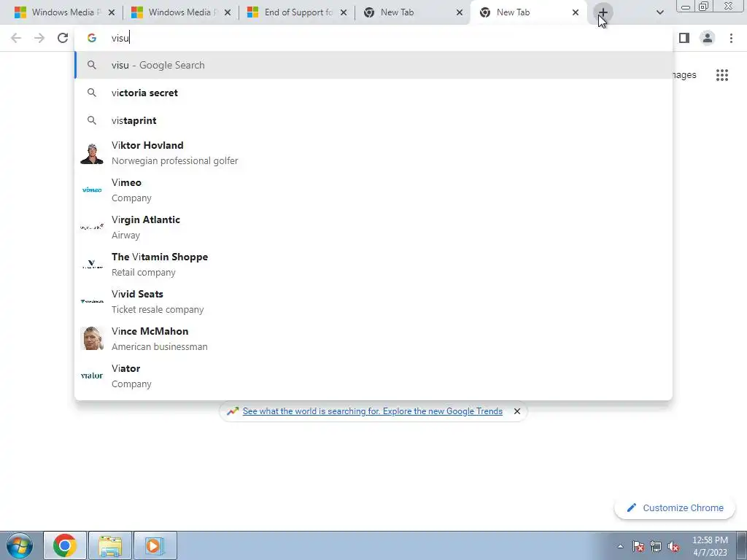Click the muted volume tray icon
The width and height of the screenshot is (747, 560).
[x=673, y=546]
